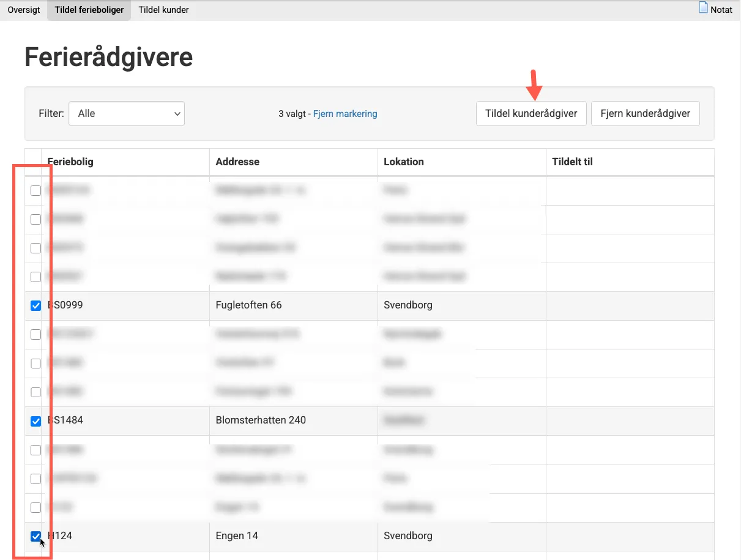The image size is (741, 560).
Task: Click the Fjern markering link
Action: pyautogui.click(x=345, y=113)
